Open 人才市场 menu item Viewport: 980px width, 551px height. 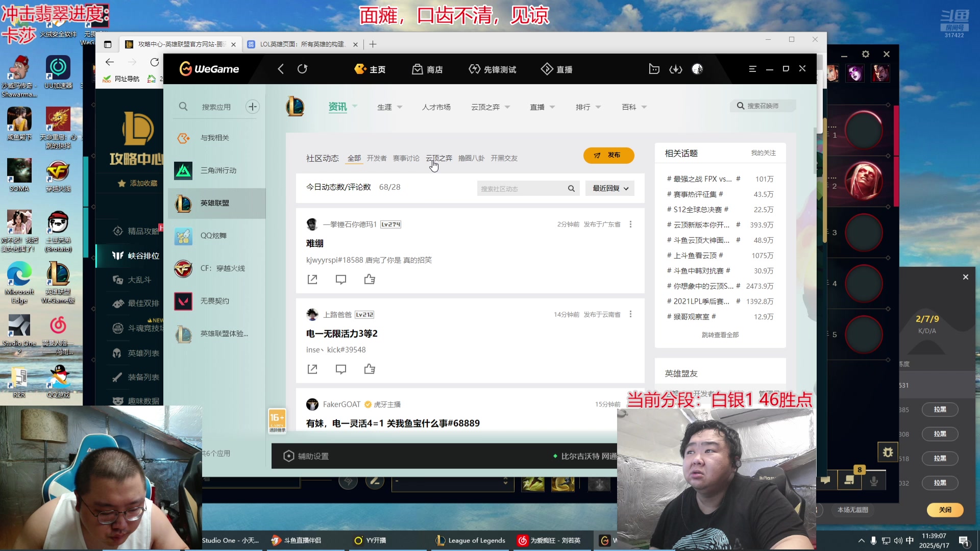[436, 107]
